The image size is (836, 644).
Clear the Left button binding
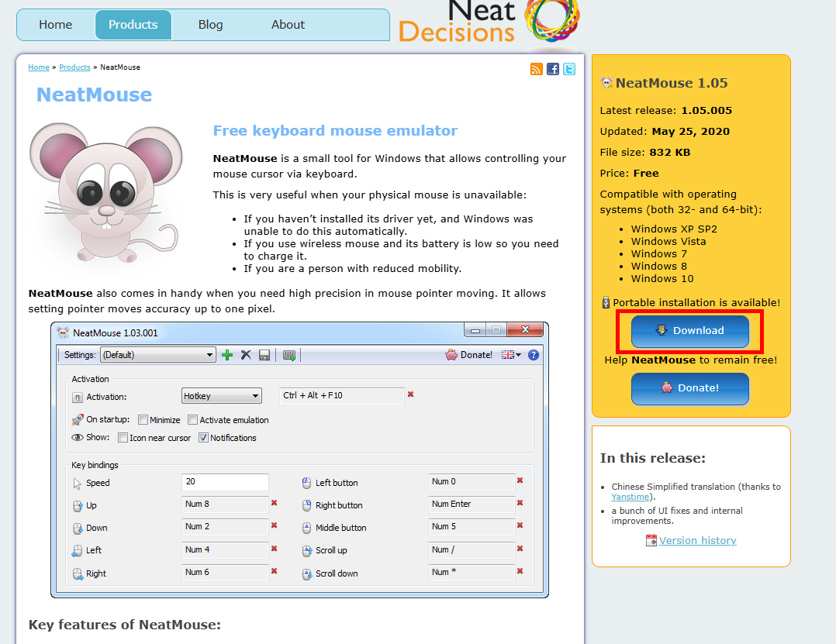[x=520, y=480]
